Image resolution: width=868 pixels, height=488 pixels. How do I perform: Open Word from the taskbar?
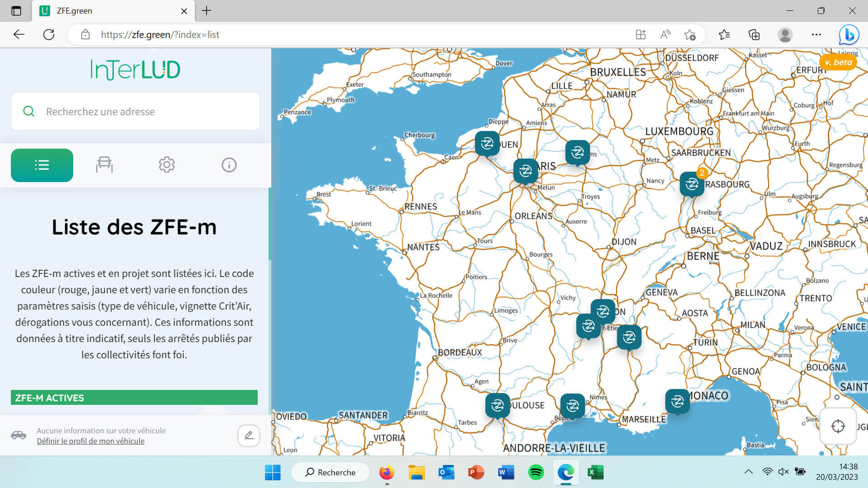click(506, 473)
